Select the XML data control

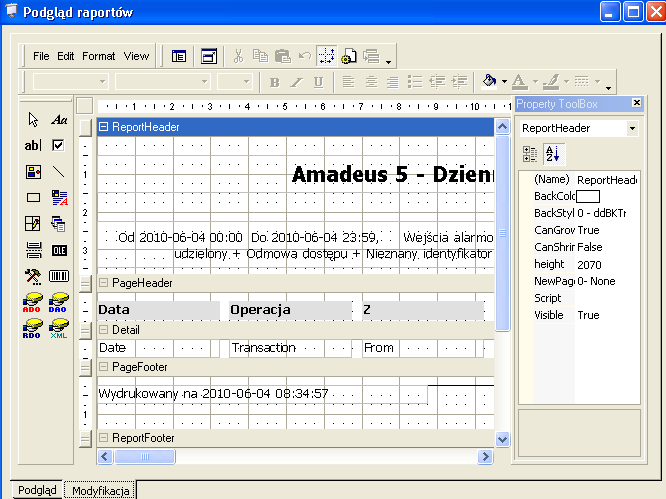(59, 329)
